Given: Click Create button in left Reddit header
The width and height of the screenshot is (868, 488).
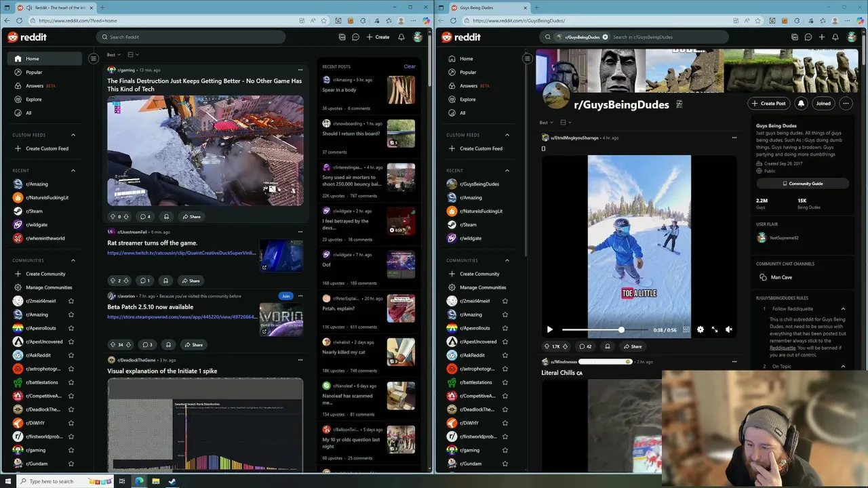Looking at the screenshot, I should (x=378, y=37).
